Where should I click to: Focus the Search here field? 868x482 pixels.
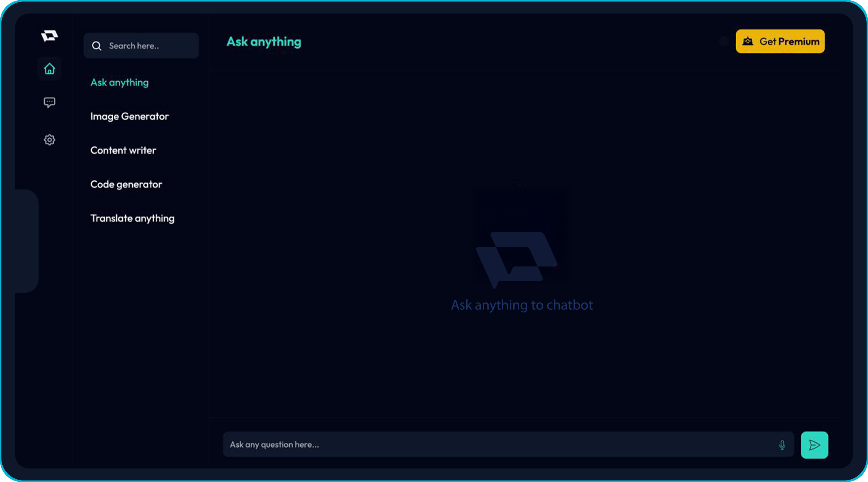[x=148, y=46]
